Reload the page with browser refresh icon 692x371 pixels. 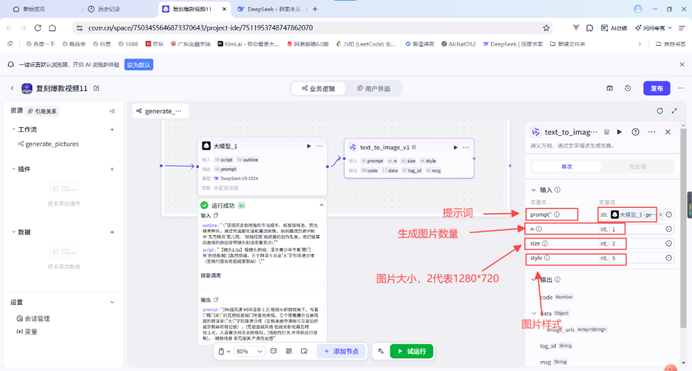tap(38, 28)
